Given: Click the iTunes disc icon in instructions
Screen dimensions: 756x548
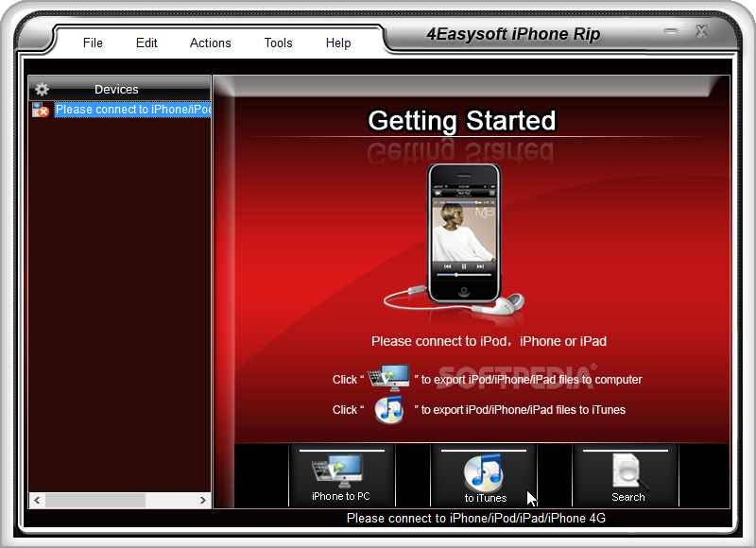Looking at the screenshot, I should pos(389,410).
